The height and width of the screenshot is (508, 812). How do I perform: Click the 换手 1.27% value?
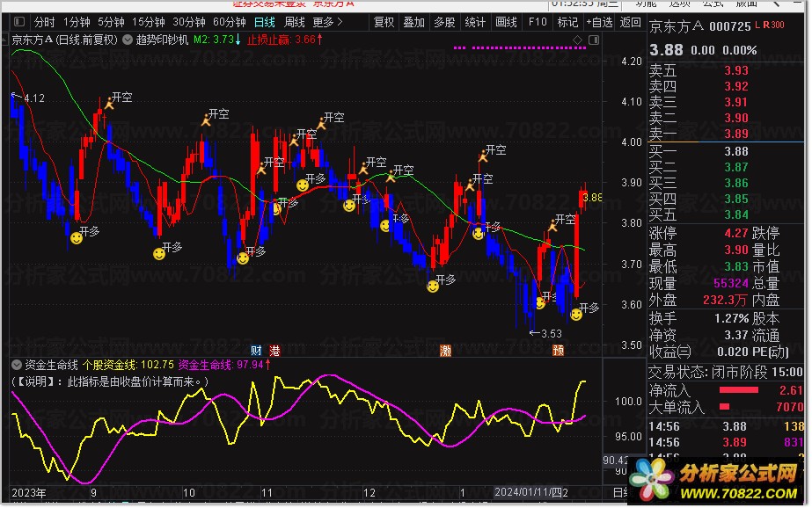coord(731,319)
